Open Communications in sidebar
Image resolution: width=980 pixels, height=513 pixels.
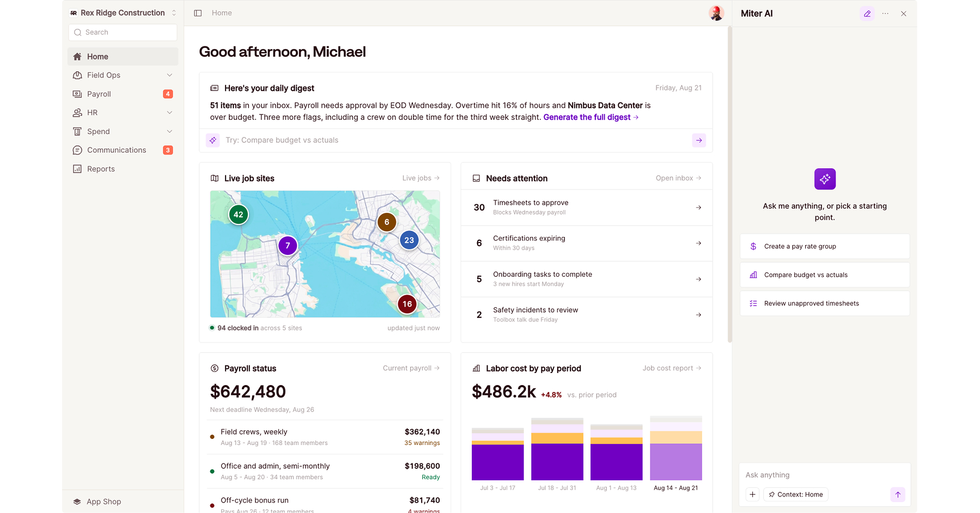[x=123, y=150]
